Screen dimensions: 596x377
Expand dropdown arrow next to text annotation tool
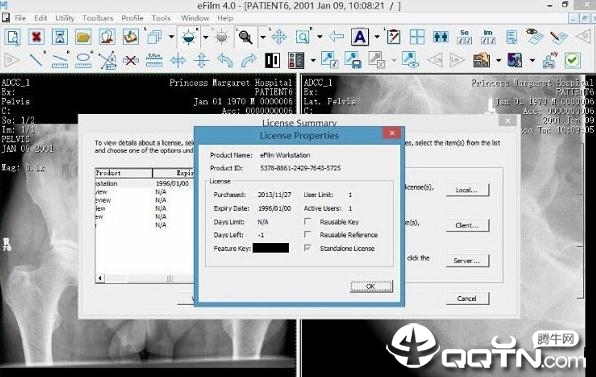click(377, 37)
